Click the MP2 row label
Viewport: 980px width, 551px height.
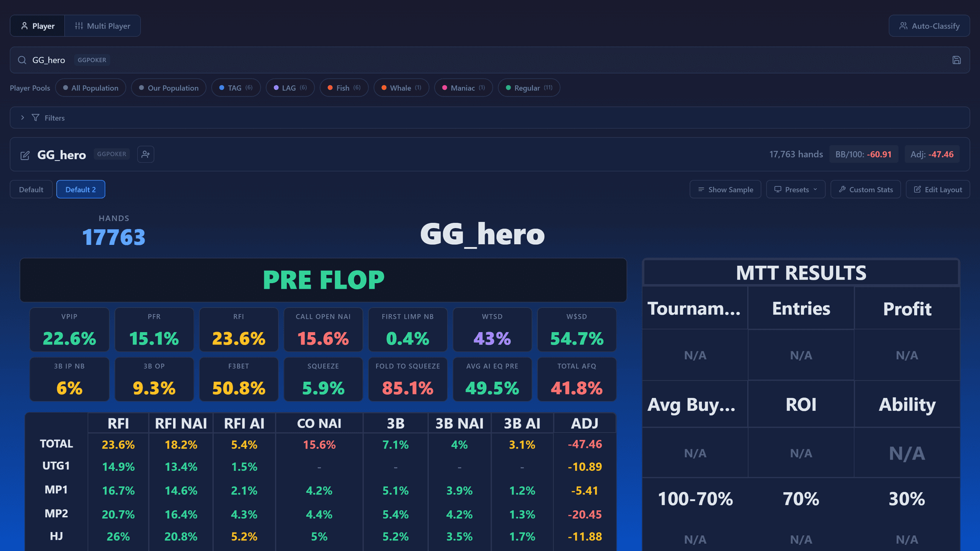coord(56,514)
